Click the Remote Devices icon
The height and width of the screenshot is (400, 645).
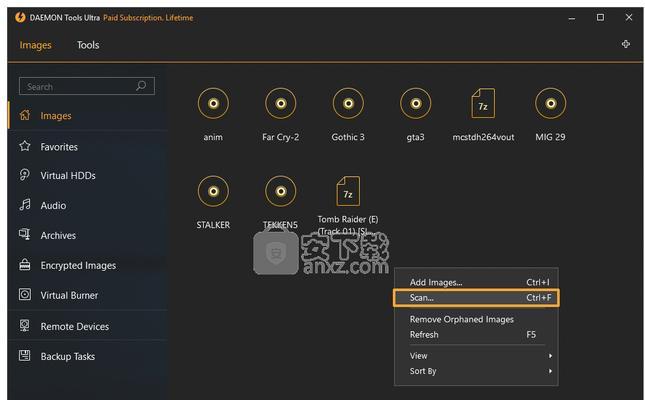tap(25, 326)
